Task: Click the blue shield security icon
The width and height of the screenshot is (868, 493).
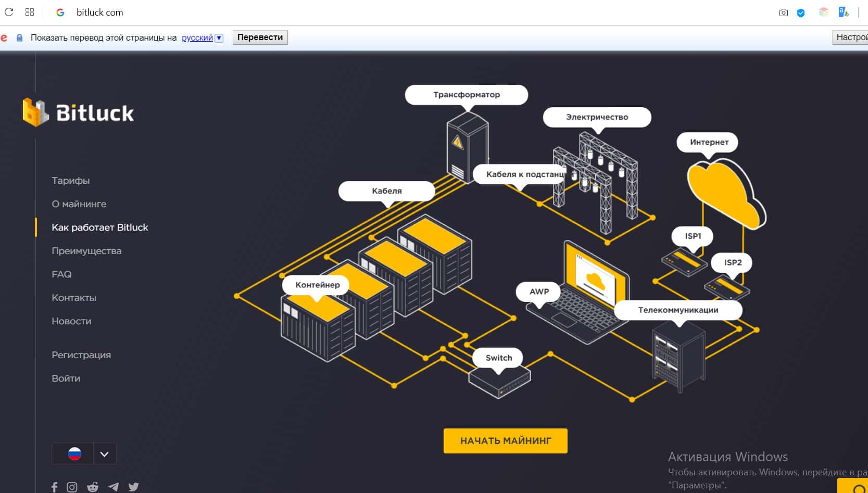Action: coord(801,12)
